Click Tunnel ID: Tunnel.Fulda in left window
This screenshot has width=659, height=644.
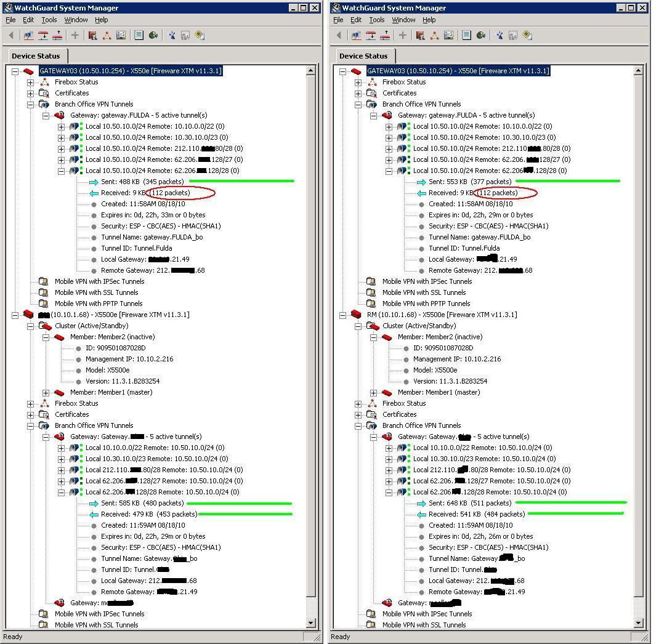(x=137, y=248)
